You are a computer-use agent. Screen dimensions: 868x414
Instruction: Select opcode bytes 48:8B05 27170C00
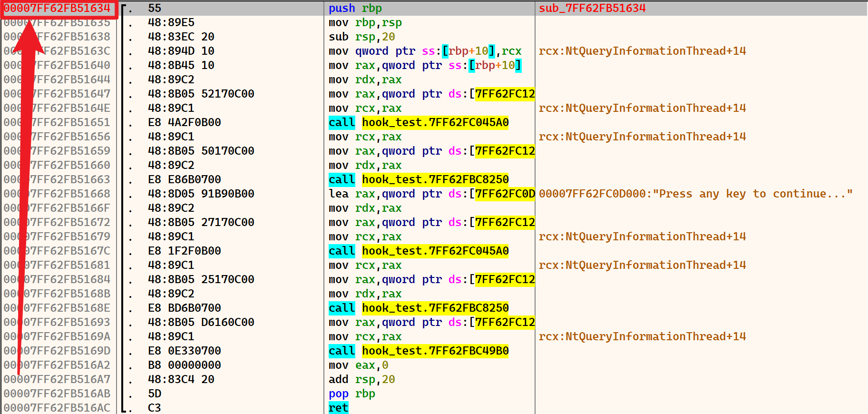point(201,223)
